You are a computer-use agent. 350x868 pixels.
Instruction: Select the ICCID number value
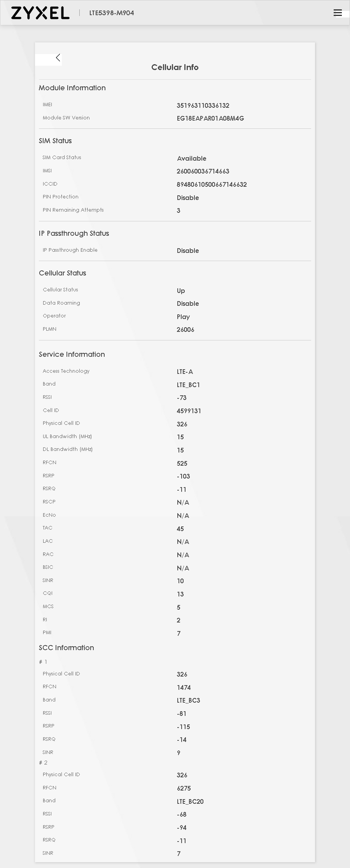pos(212,184)
